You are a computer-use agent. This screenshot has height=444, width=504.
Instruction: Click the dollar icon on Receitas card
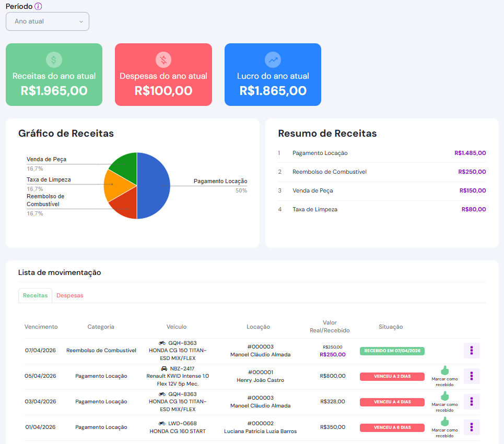[54, 59]
